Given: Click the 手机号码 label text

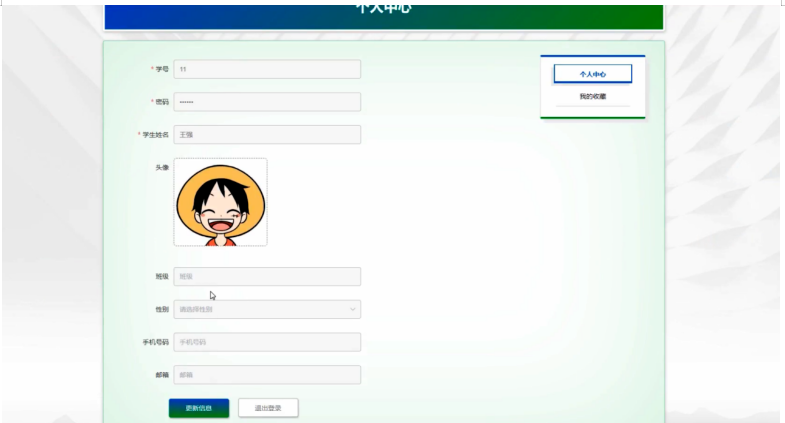Looking at the screenshot, I should click(155, 342).
